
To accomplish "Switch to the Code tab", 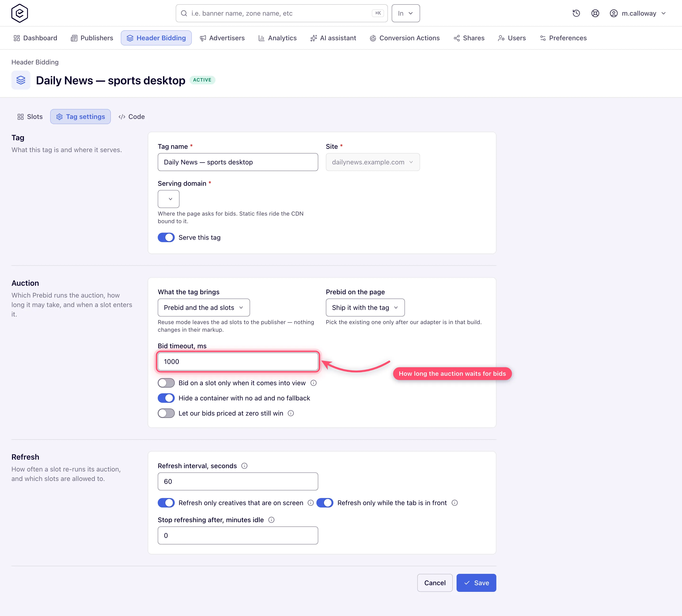I will (x=132, y=117).
